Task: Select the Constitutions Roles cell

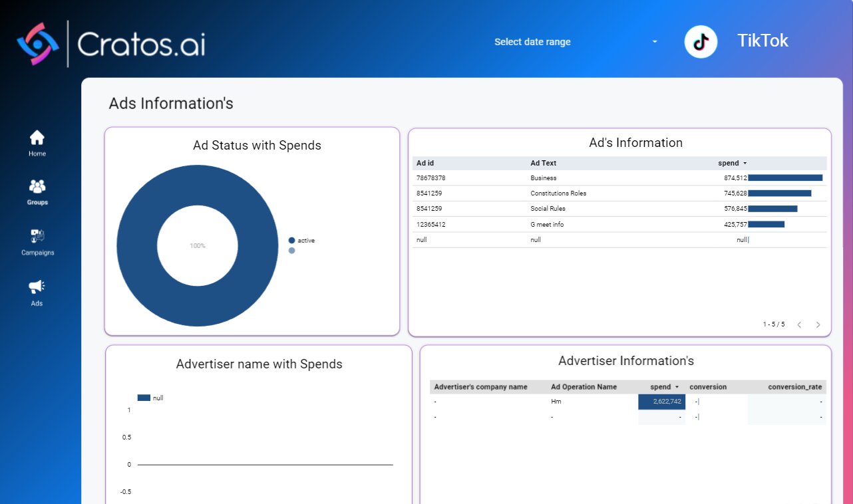Action: pyautogui.click(x=558, y=193)
